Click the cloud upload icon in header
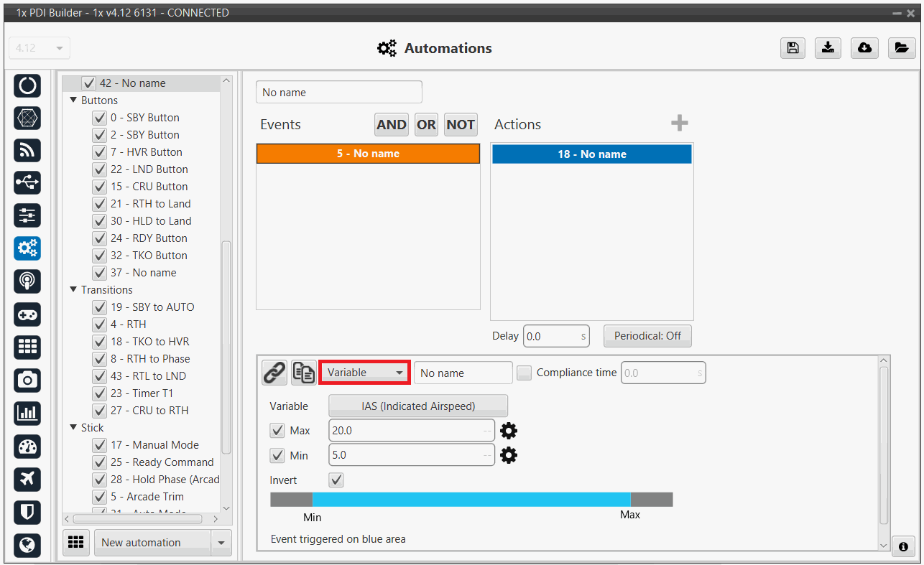The height and width of the screenshot is (565, 924). (x=865, y=47)
